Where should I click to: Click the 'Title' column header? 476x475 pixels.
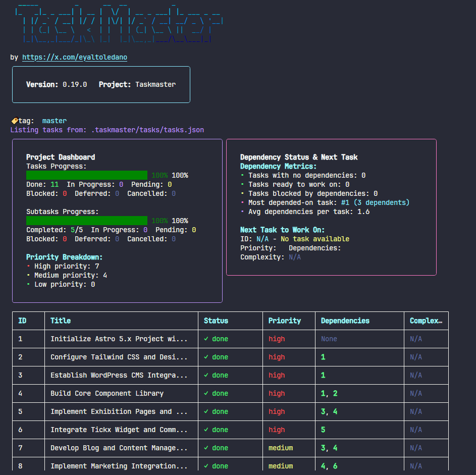61,321
